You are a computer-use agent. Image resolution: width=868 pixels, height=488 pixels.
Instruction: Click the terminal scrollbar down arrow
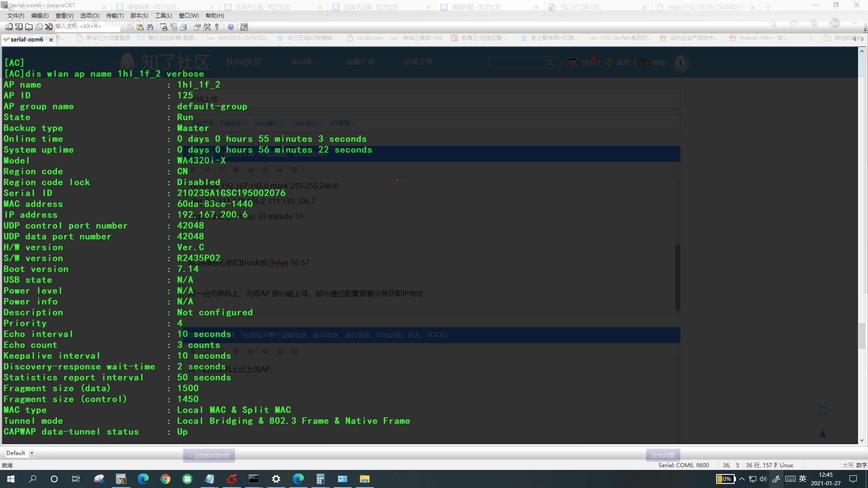point(862,440)
